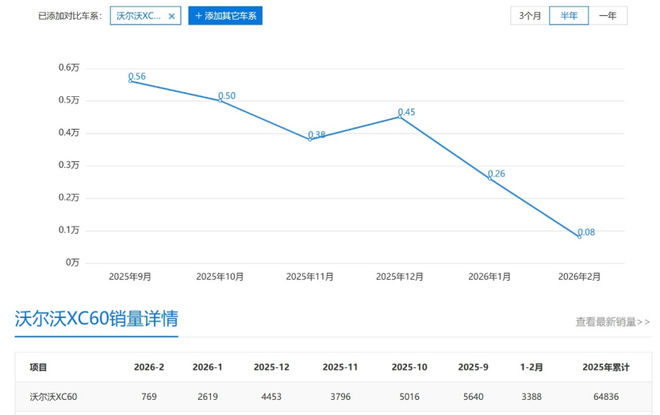This screenshot has height=415, width=660.
Task: Click the 0.08 data point for 2026年2月
Action: click(x=580, y=237)
